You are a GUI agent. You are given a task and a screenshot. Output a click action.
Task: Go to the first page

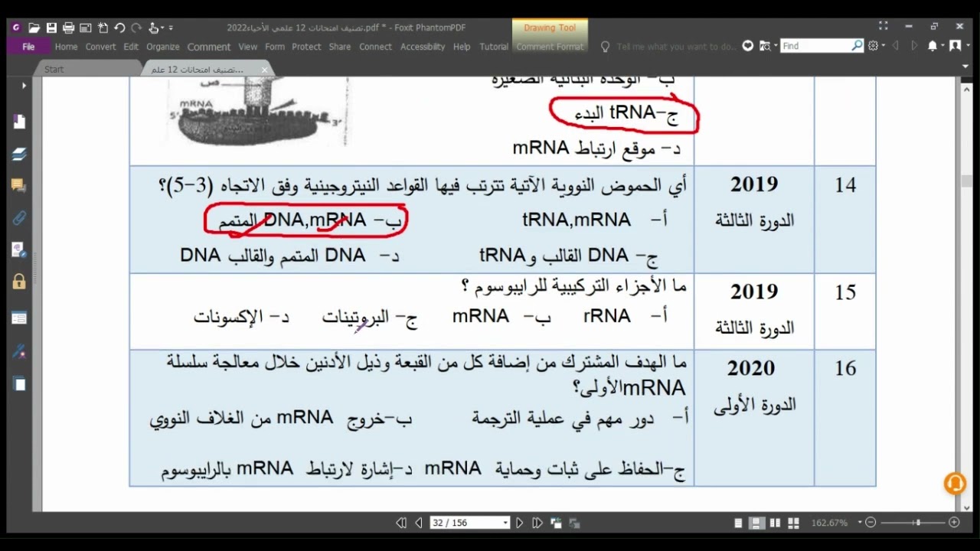[401, 523]
